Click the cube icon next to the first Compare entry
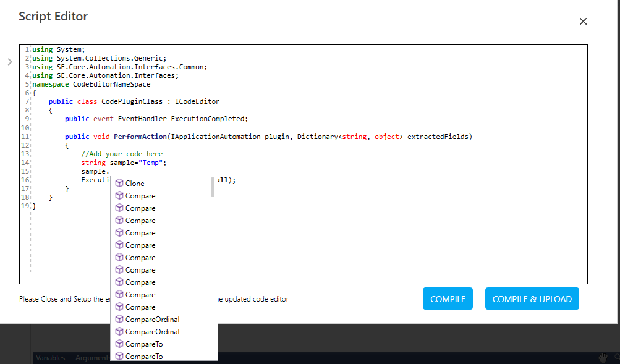620x364 pixels. [119, 195]
